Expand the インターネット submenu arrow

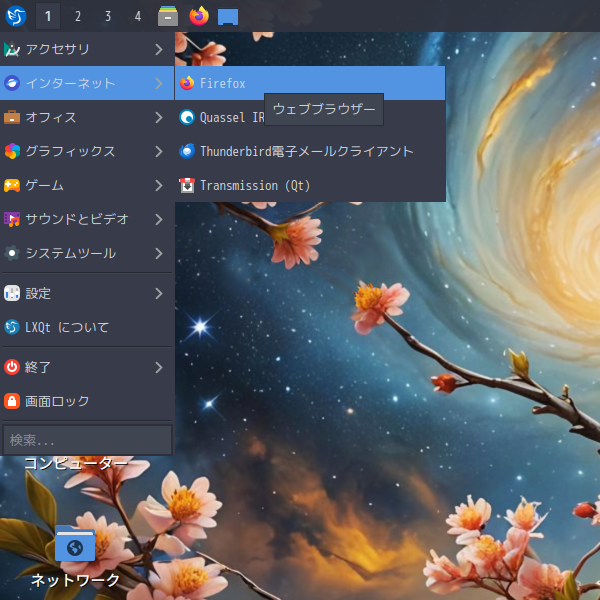[x=159, y=83]
